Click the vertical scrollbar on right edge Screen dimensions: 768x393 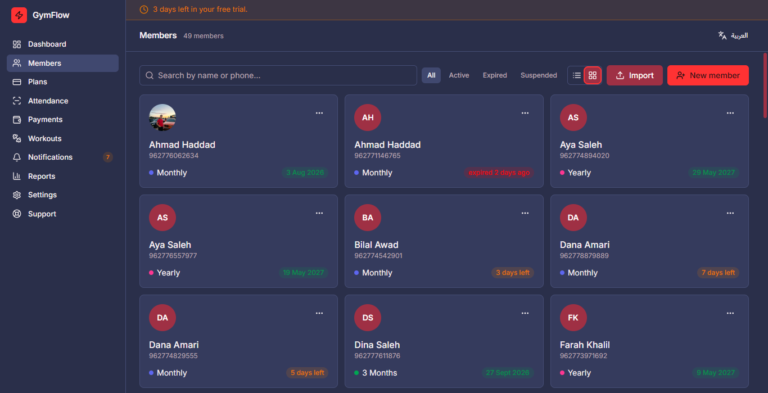pyautogui.click(x=765, y=86)
